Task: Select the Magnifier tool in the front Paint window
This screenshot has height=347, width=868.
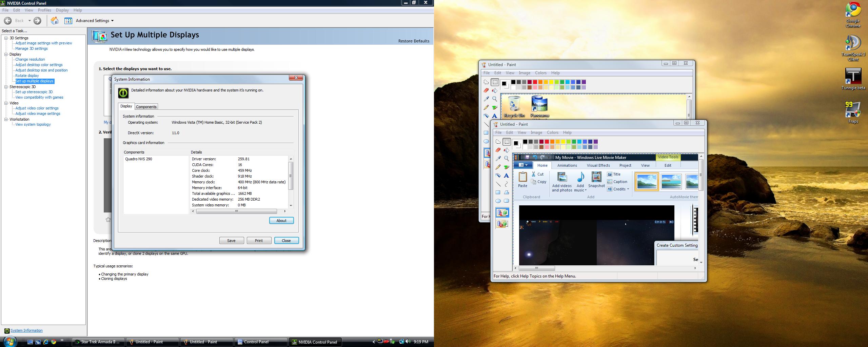Action: point(506,159)
